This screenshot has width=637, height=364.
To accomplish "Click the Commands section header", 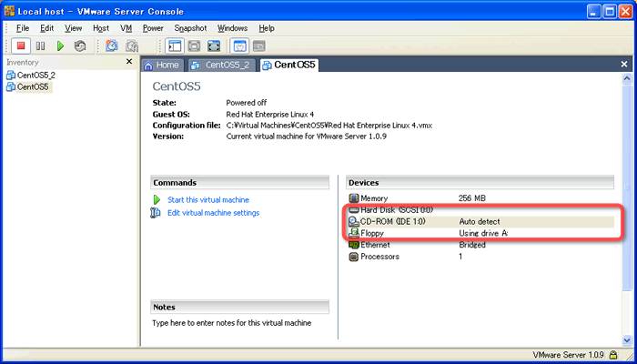I will 239,183.
